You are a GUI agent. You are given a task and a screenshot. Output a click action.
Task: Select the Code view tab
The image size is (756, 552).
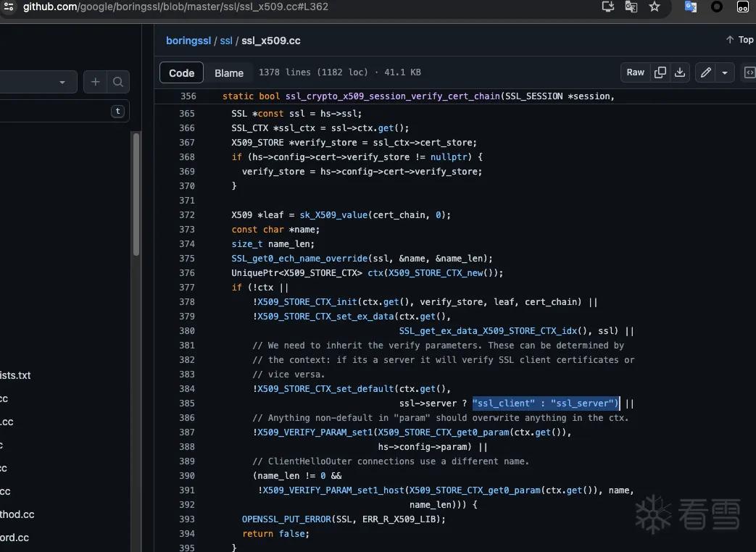point(181,72)
